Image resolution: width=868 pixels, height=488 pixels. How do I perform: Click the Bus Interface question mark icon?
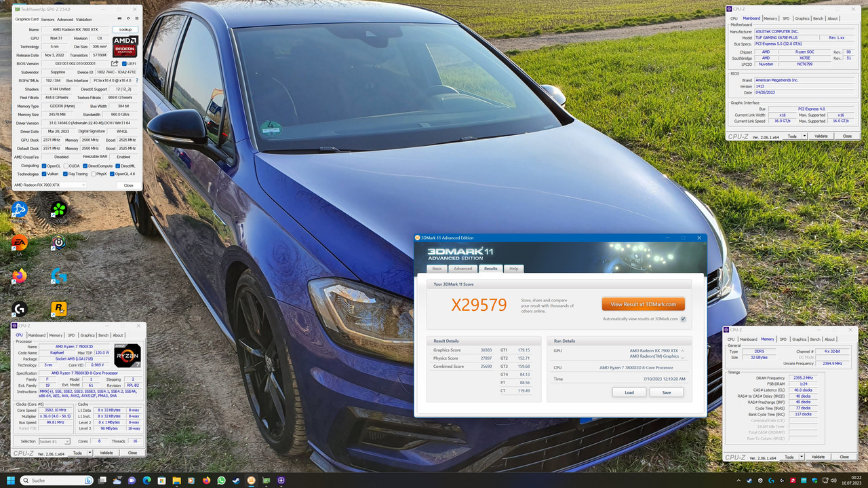137,80
